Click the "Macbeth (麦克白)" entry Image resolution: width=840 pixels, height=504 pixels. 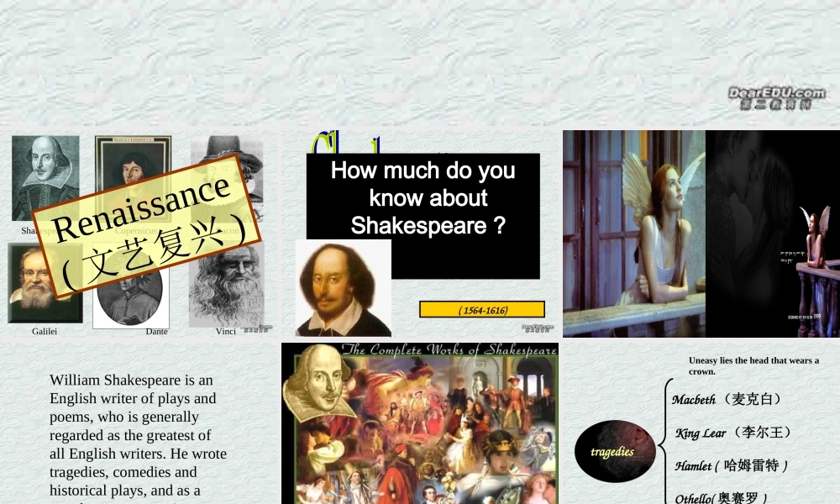[x=727, y=399]
